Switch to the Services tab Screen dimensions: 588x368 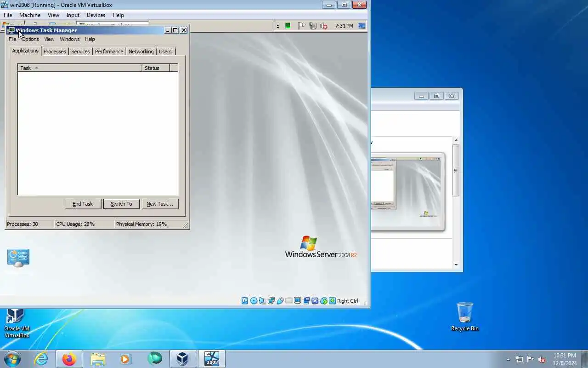pos(80,52)
